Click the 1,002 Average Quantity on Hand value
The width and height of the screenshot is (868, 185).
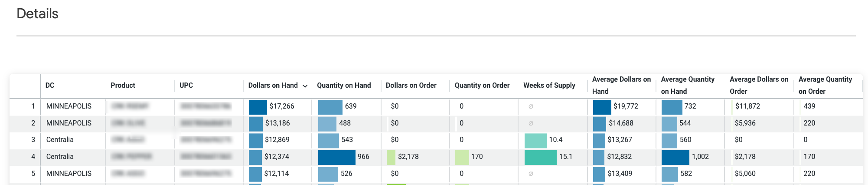click(700, 156)
